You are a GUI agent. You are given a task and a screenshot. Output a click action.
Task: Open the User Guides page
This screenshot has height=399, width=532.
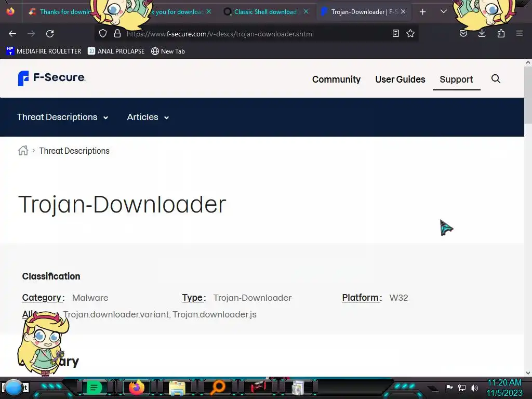pyautogui.click(x=400, y=79)
